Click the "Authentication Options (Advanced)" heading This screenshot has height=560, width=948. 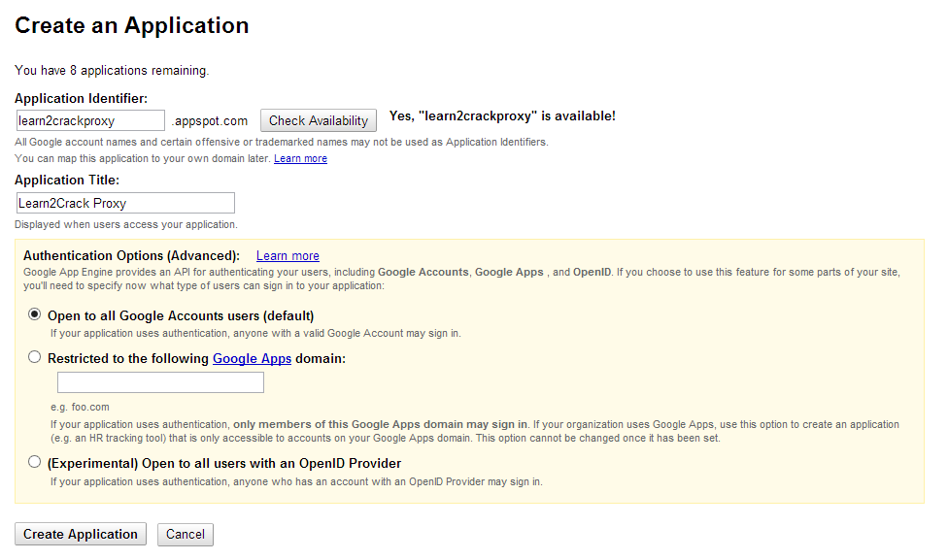pos(131,256)
